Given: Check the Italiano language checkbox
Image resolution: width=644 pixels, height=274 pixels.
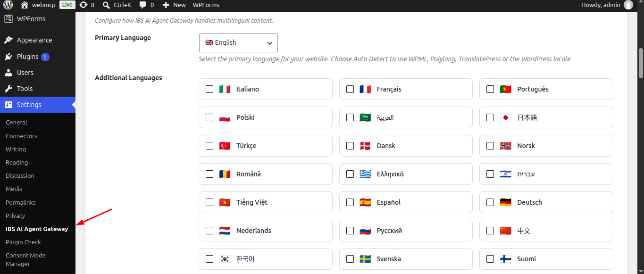Looking at the screenshot, I should pyautogui.click(x=209, y=89).
